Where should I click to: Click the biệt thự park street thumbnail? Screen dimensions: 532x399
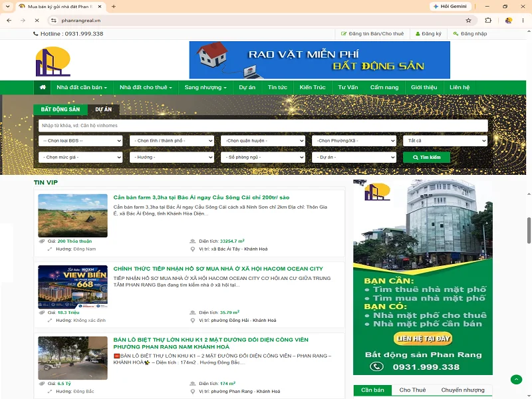[x=72, y=358]
